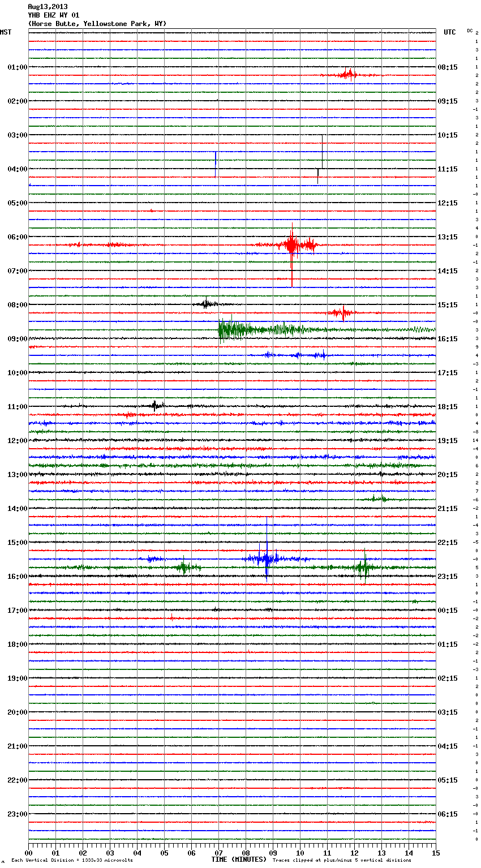Select the 08:00 MST hour label
Viewport: 481px width, 868px height.
(18, 305)
